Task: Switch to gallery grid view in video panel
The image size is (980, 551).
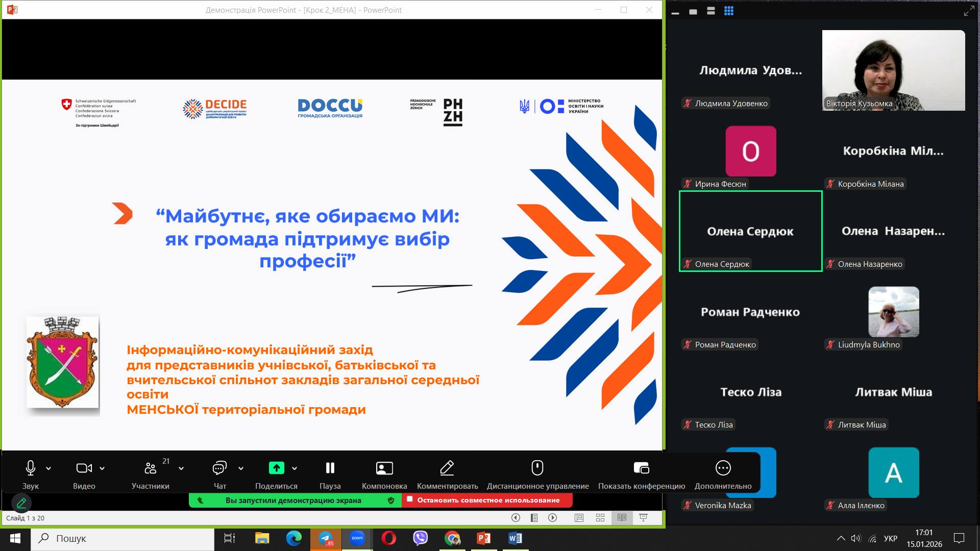Action: pyautogui.click(x=728, y=11)
